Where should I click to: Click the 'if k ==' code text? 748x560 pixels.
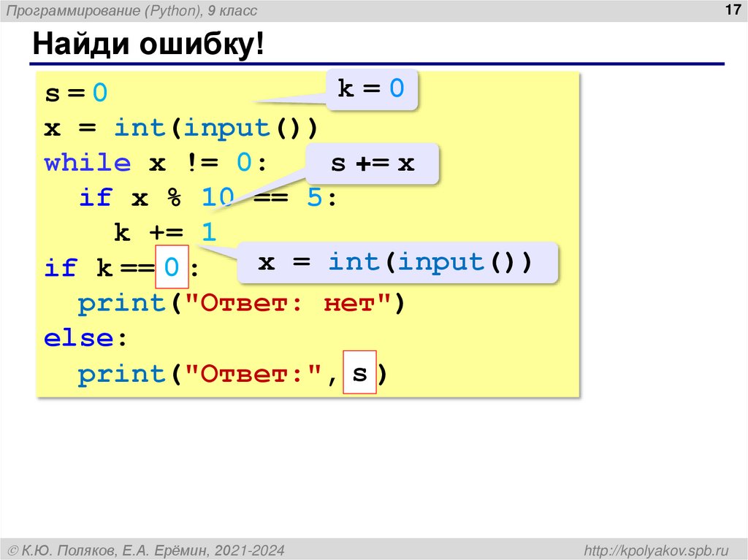[99, 268]
